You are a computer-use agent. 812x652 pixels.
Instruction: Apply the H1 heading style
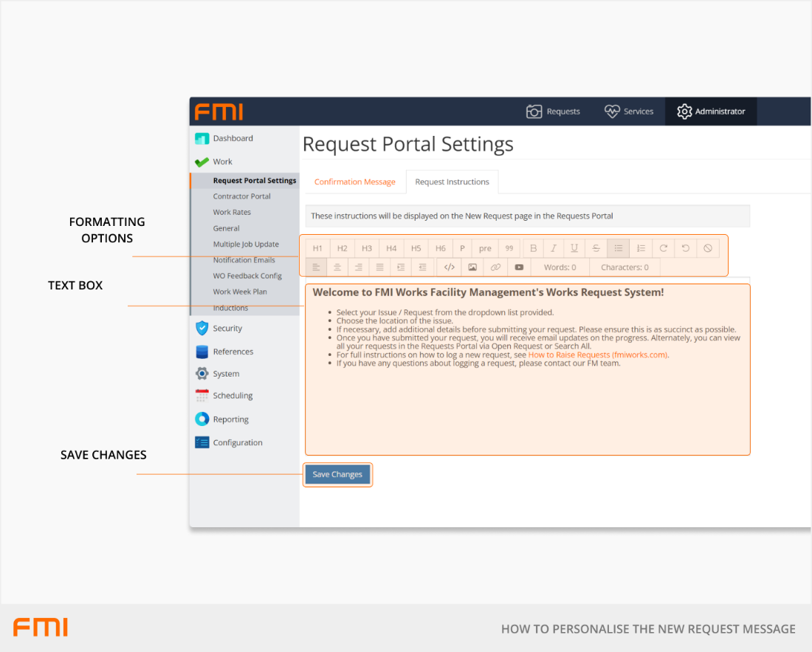point(317,248)
